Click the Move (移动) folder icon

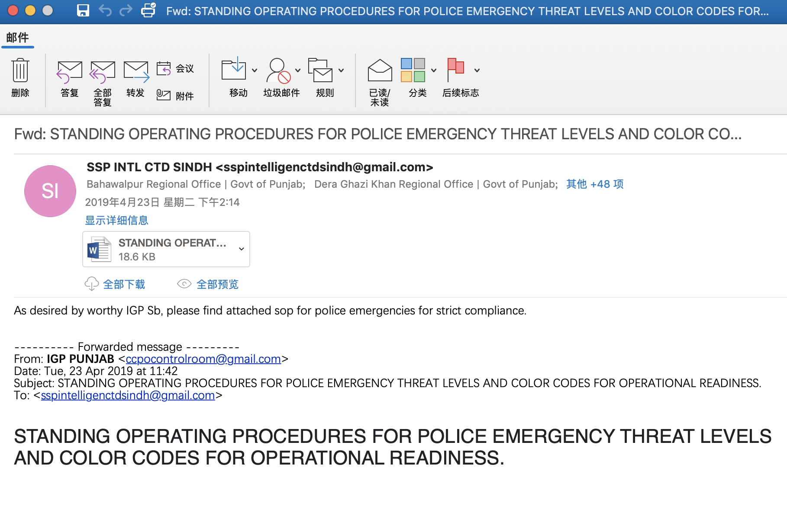(234, 69)
